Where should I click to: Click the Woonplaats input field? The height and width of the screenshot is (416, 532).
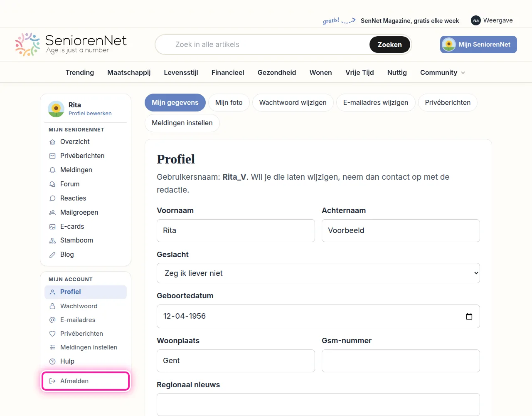point(236,361)
